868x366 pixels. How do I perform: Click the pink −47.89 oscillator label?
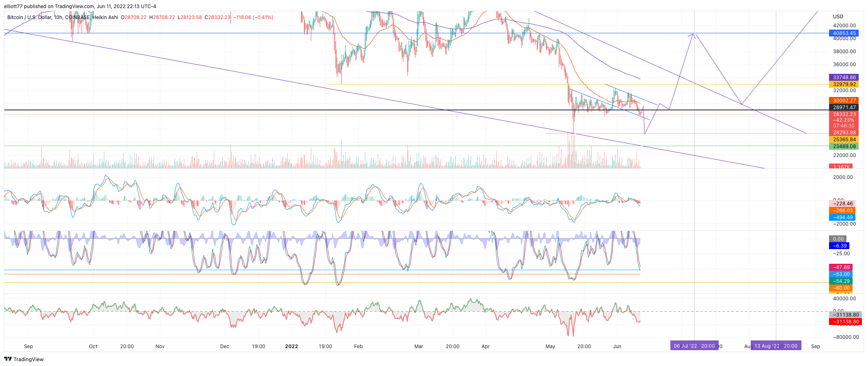pyautogui.click(x=841, y=267)
